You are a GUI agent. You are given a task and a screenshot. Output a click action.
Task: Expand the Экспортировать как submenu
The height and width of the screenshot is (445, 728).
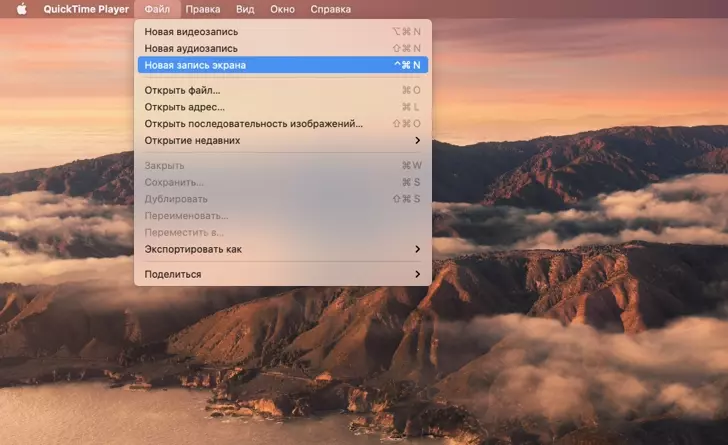coord(283,249)
